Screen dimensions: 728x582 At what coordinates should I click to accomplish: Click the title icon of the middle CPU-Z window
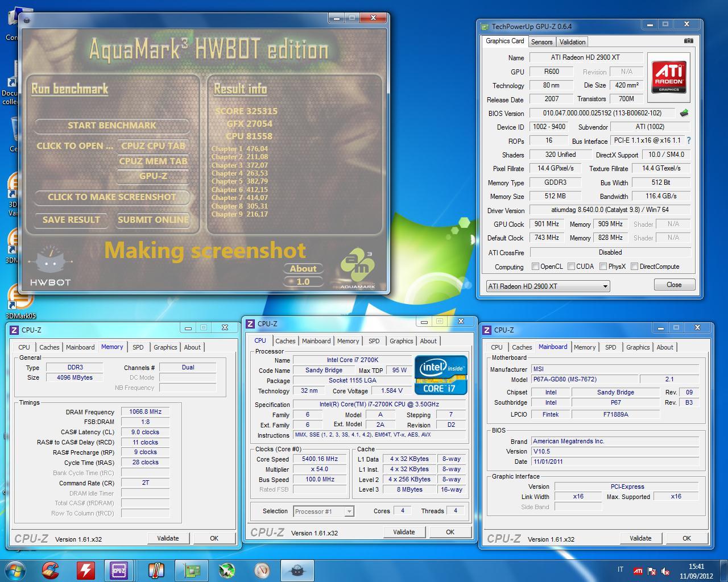tap(250, 323)
